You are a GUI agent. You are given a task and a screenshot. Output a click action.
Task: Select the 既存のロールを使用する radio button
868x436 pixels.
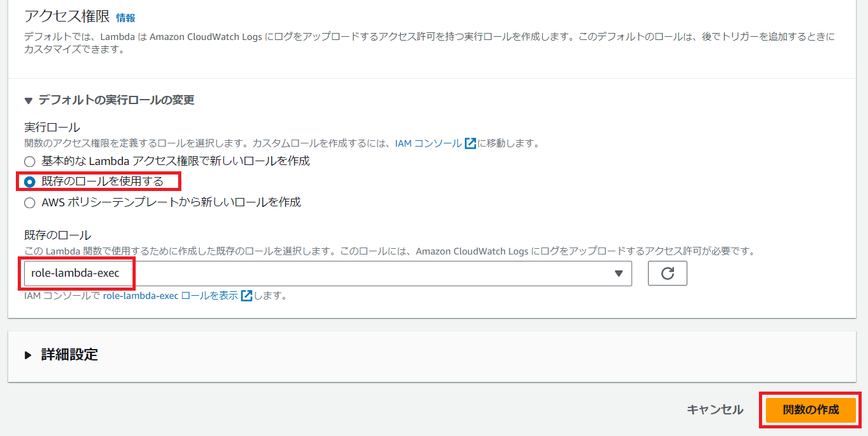point(30,182)
